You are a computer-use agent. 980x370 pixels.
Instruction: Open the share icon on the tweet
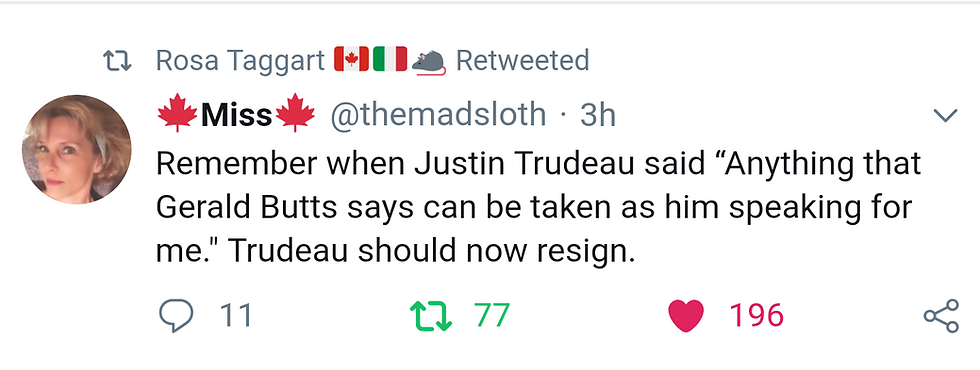click(x=941, y=316)
